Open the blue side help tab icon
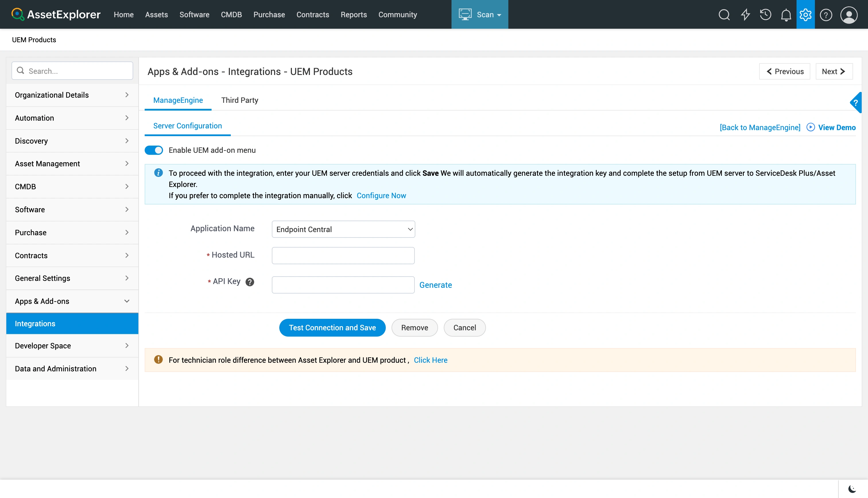Image resolution: width=868 pixels, height=498 pixels. pyautogui.click(x=856, y=103)
